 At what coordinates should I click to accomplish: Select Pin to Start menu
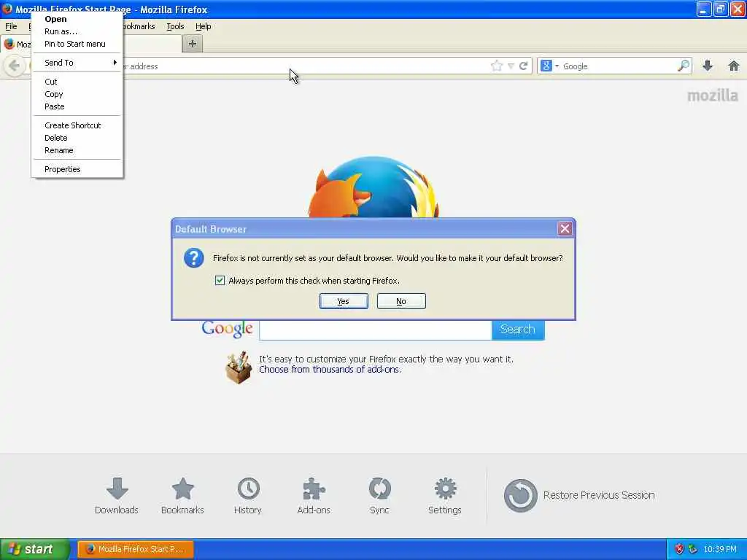point(77,44)
